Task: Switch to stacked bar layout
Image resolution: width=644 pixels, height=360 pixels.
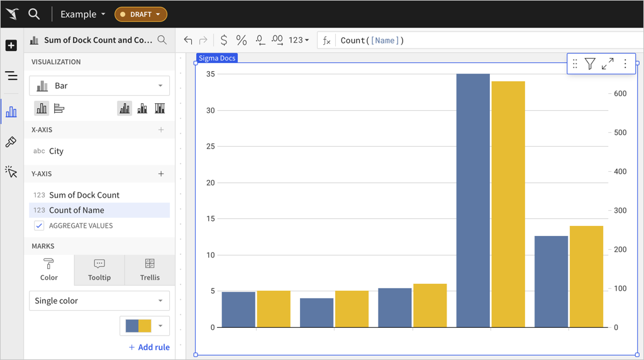Action: coord(142,108)
